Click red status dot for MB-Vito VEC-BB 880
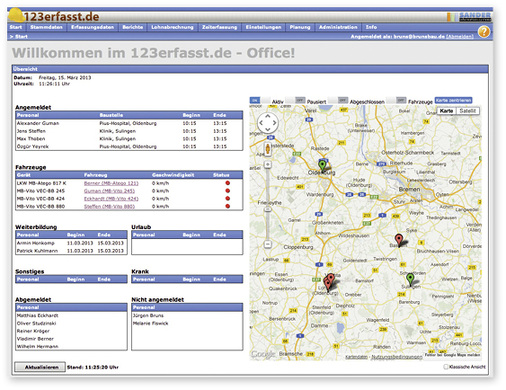506x390 pixels. coord(228,206)
